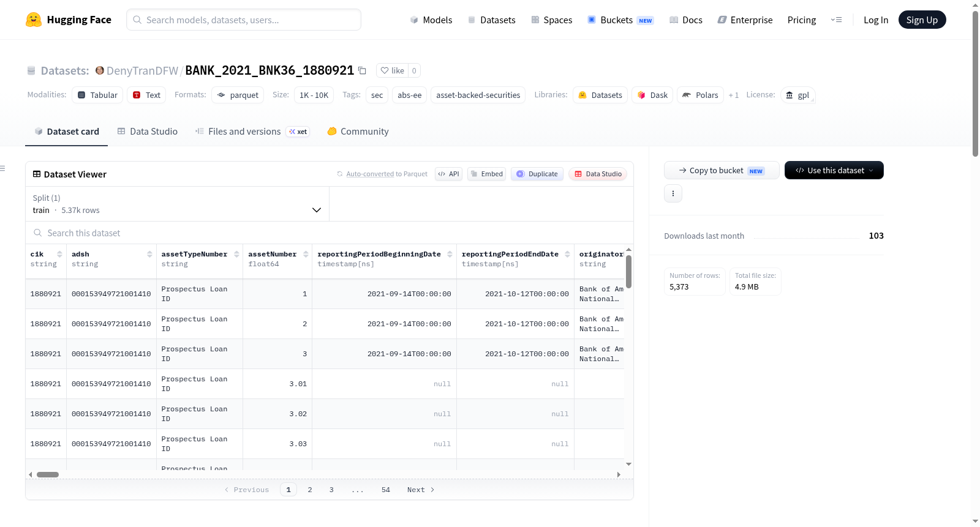
Task: Click the table horizontal scrollbar thumb
Action: pos(48,474)
